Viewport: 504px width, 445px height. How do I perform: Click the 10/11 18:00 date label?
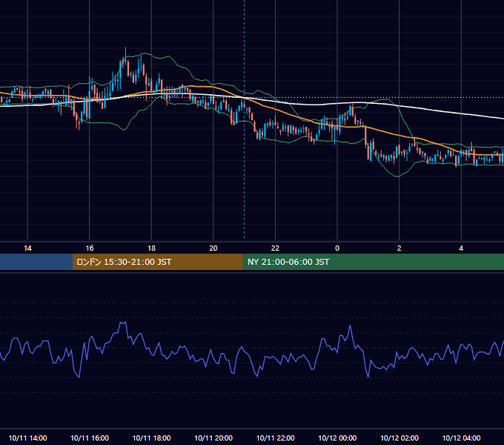[x=151, y=438]
